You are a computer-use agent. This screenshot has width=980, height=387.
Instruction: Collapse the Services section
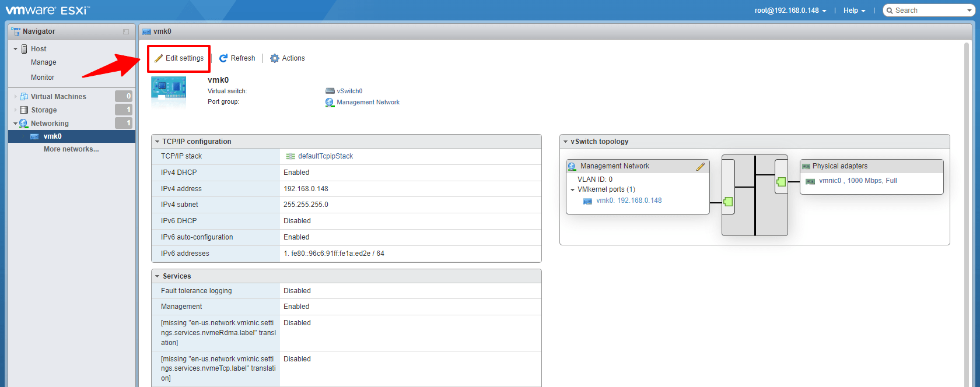157,276
